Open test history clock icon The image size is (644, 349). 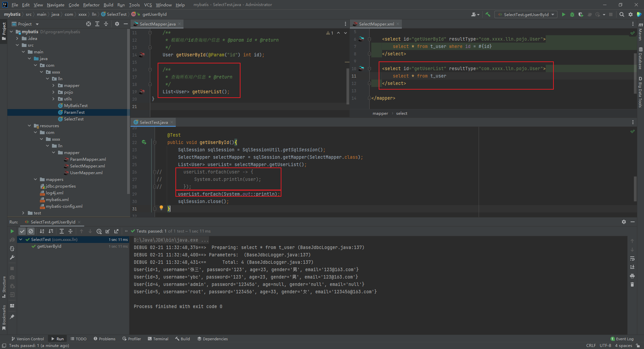point(99,231)
